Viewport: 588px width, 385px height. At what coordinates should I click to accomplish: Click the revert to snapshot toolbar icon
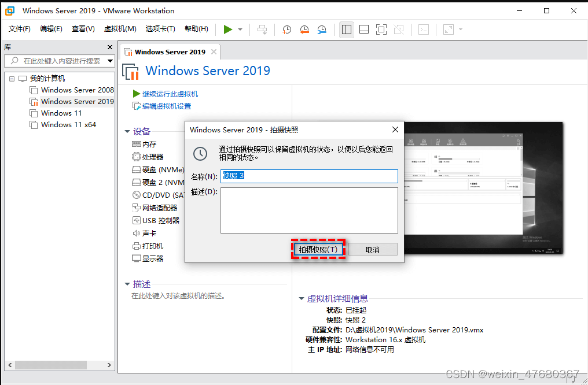tap(304, 29)
